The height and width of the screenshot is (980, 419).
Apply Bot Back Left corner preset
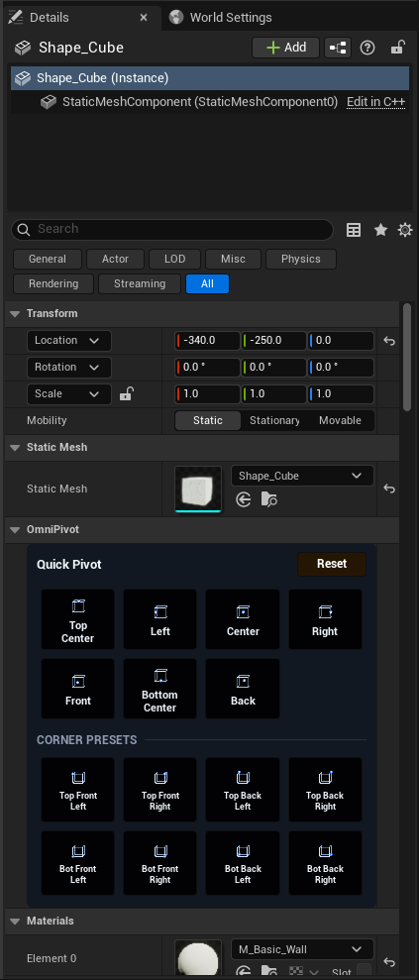pos(243,863)
